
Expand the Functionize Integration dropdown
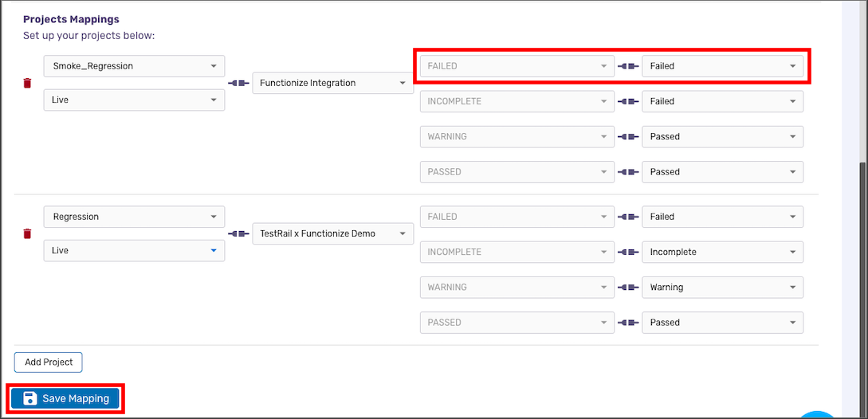coord(332,83)
